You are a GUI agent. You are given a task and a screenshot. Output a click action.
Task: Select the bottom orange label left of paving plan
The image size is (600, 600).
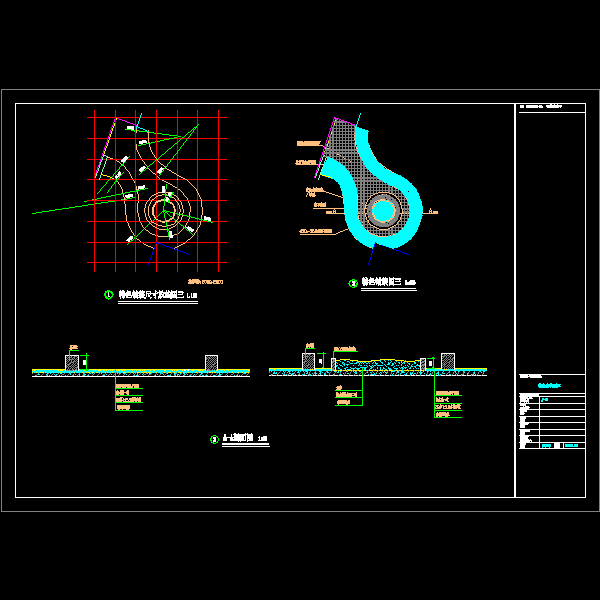316,231
